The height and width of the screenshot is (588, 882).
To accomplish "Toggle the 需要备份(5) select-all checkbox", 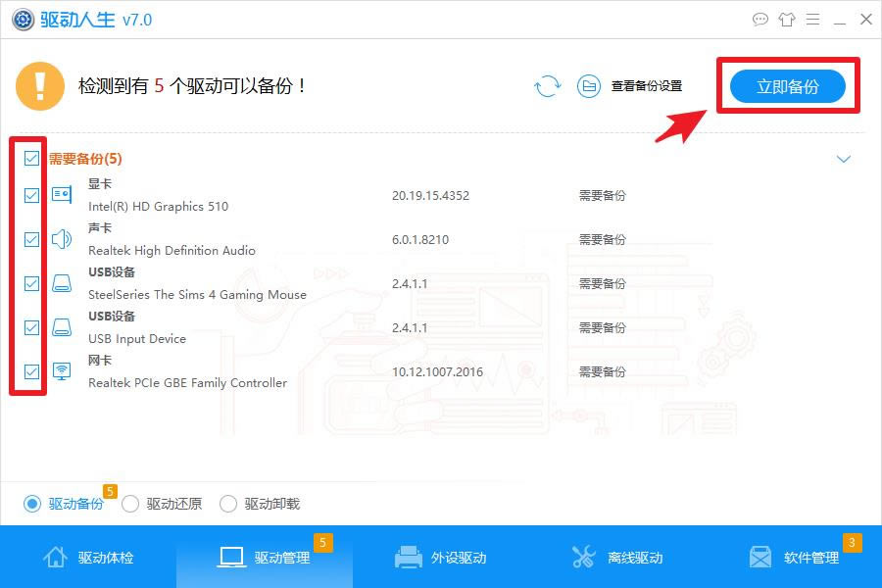I will pos(32,159).
